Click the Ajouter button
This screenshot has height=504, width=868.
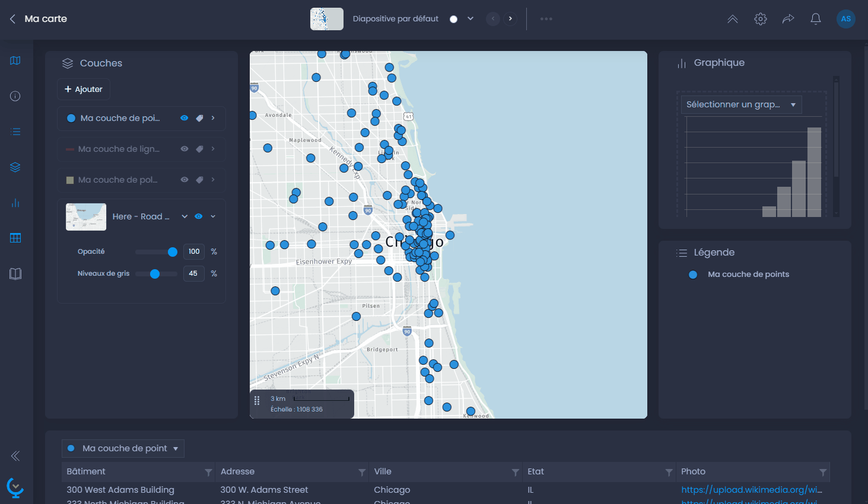84,89
